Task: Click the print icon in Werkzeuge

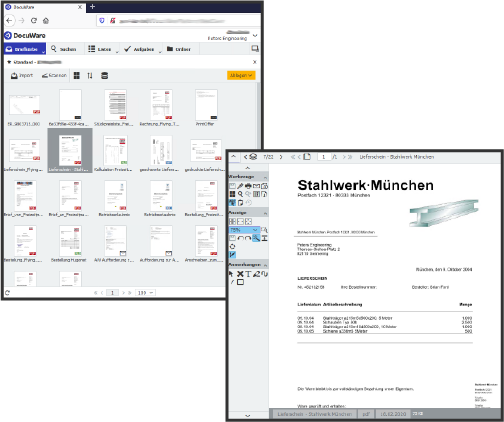Action: tap(248, 186)
